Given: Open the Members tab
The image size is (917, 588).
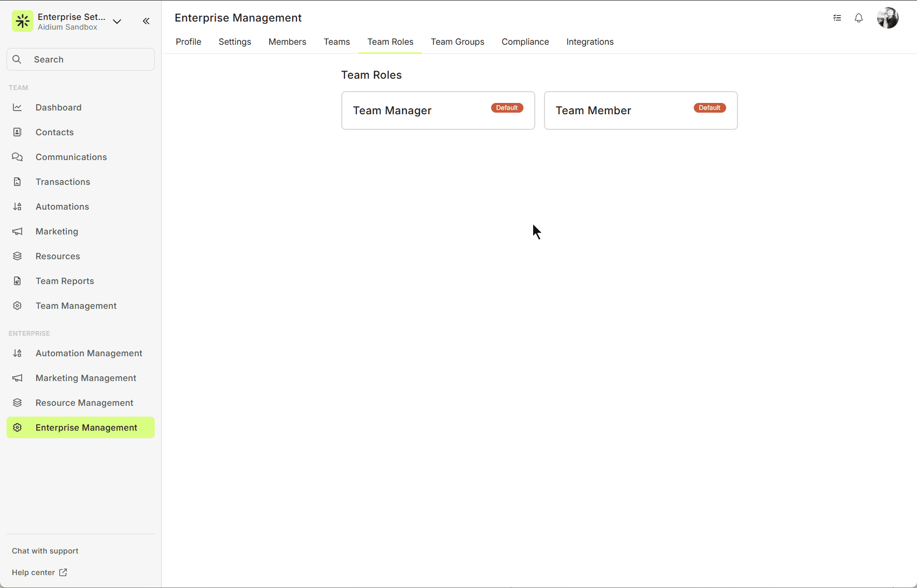Looking at the screenshot, I should (x=287, y=41).
